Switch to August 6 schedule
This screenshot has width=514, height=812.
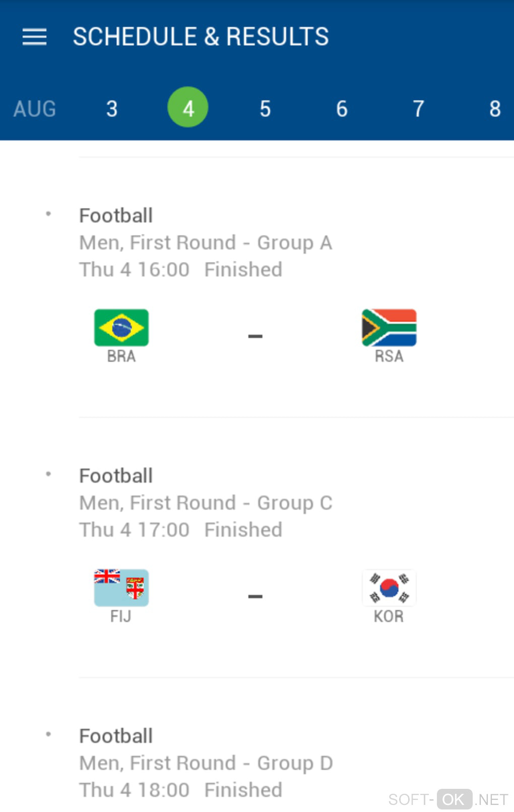[x=342, y=108]
